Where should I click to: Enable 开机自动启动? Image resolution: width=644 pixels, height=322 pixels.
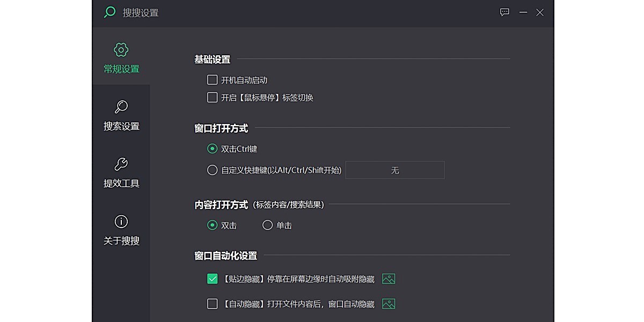(x=213, y=79)
